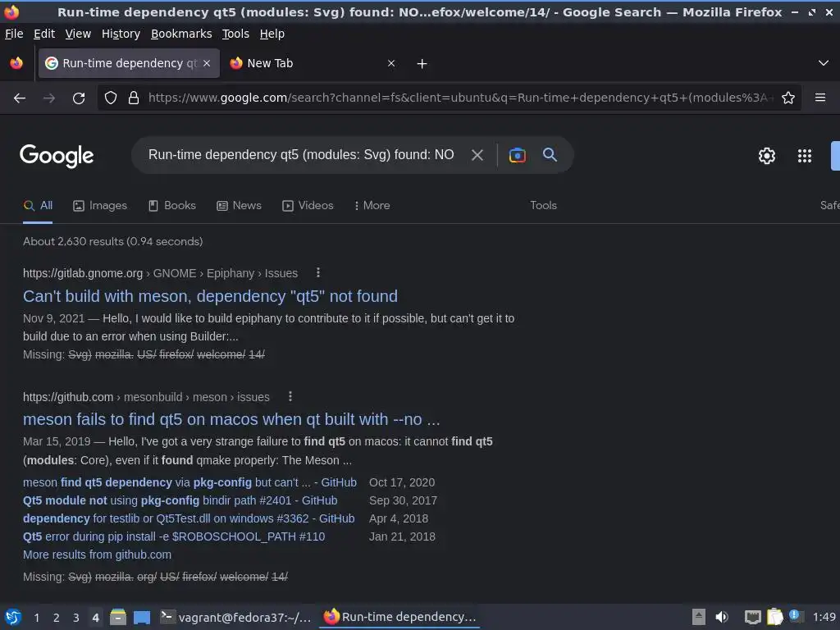Open network tray icon
This screenshot has height=630, width=840.
(752, 617)
